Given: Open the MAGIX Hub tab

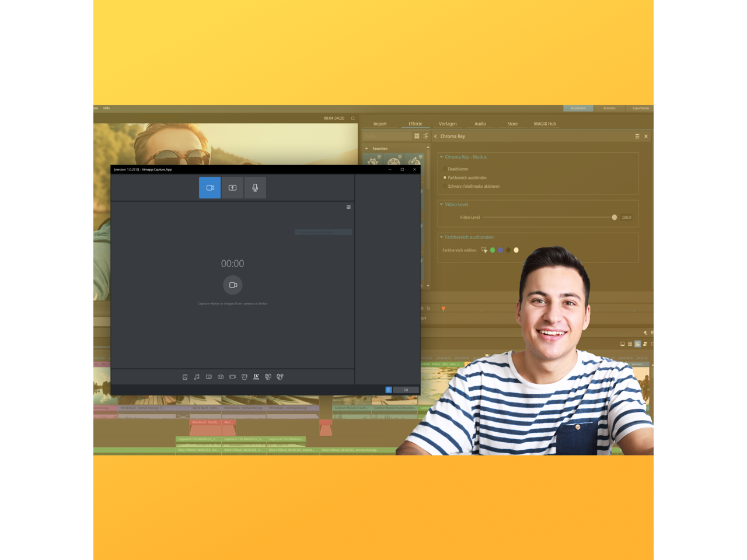Looking at the screenshot, I should (545, 124).
